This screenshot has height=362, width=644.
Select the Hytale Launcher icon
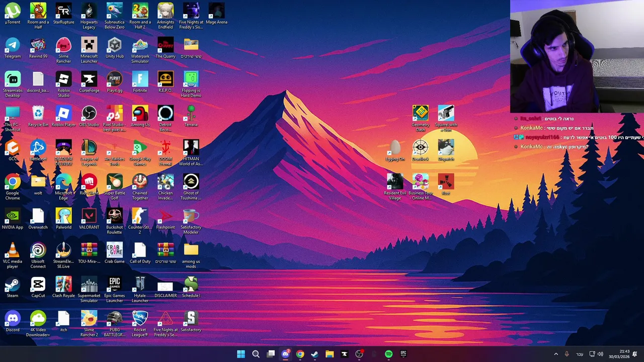pyautogui.click(x=140, y=290)
